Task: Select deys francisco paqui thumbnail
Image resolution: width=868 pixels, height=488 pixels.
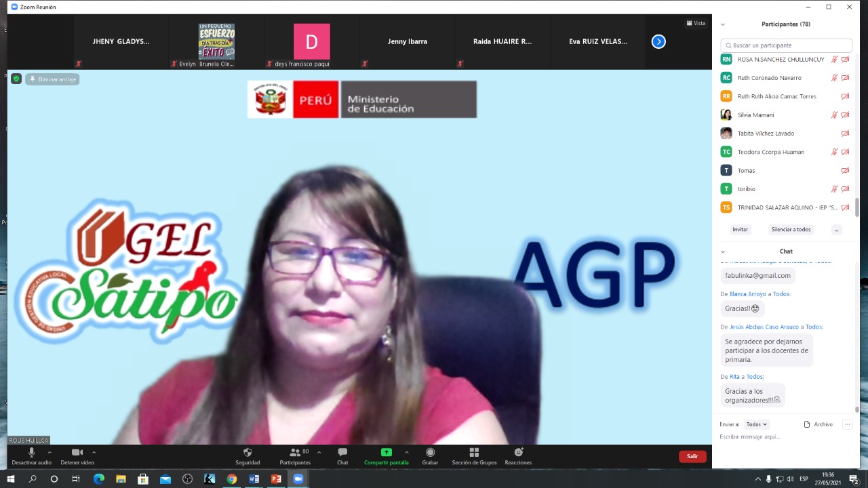Action: coord(312,41)
